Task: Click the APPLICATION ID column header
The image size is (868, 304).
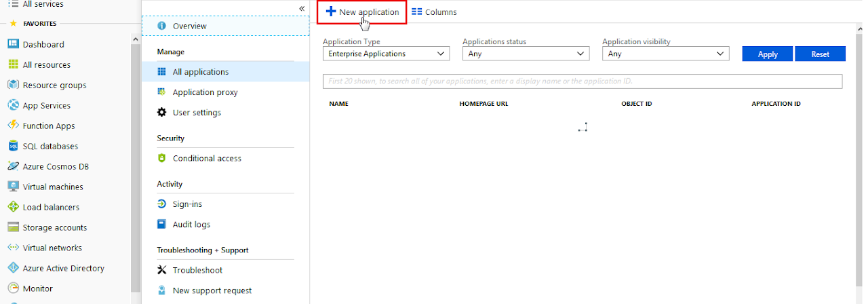Action: (x=776, y=104)
